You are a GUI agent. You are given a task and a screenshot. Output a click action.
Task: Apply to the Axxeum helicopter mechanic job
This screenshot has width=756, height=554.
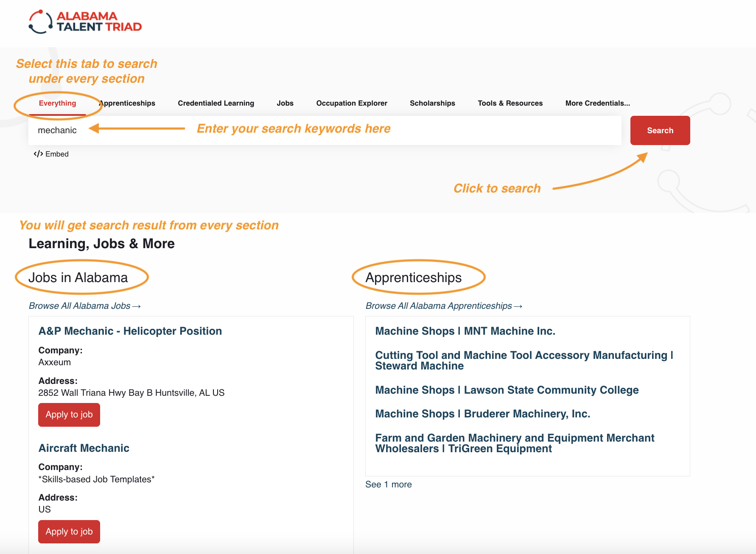tap(69, 415)
